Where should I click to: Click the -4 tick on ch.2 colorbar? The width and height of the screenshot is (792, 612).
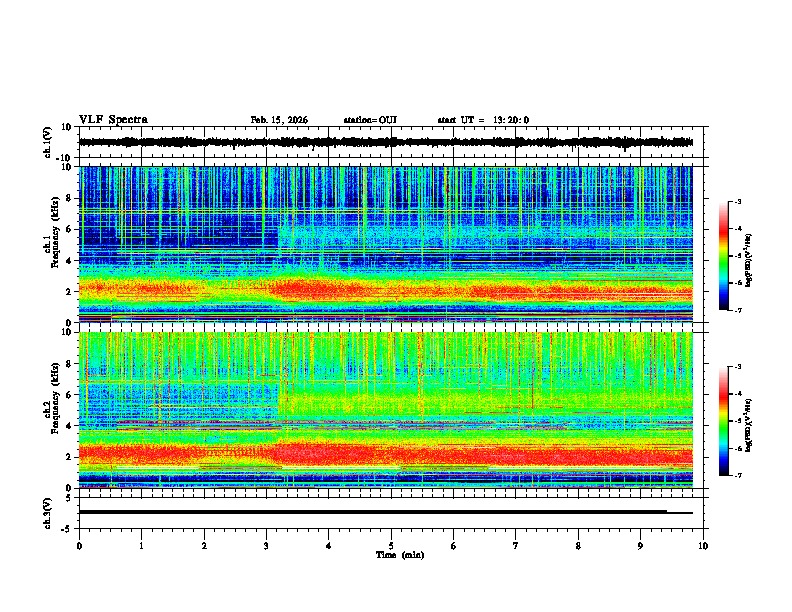tap(737, 394)
